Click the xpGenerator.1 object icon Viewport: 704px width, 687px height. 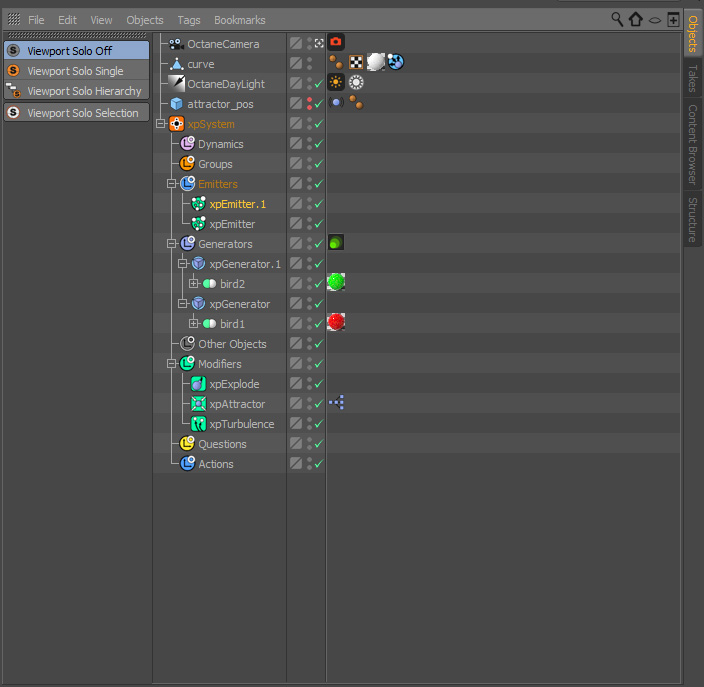(x=198, y=264)
